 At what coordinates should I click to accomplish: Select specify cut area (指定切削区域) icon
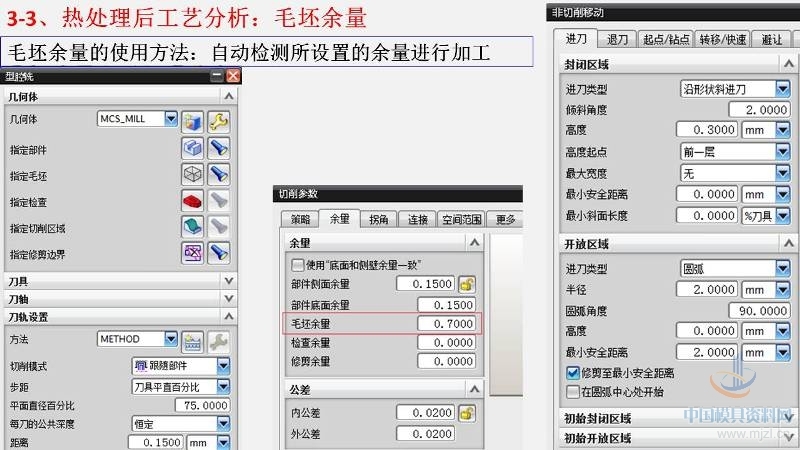click(192, 227)
